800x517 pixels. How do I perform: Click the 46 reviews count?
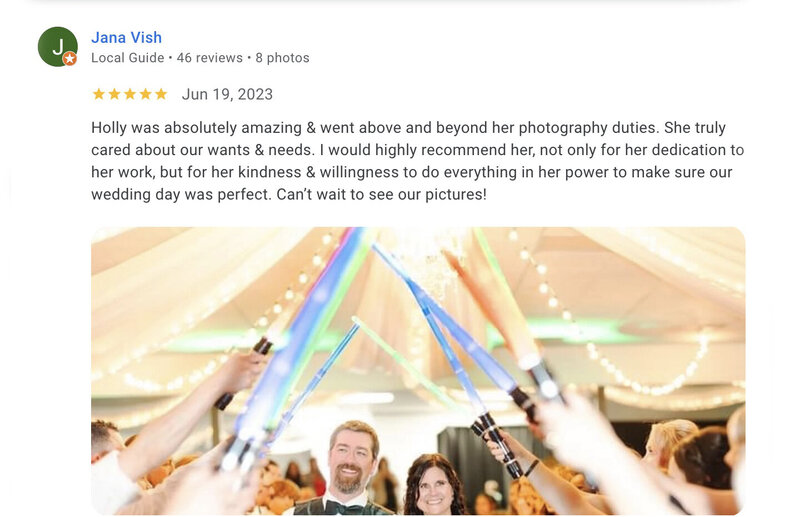(x=210, y=58)
